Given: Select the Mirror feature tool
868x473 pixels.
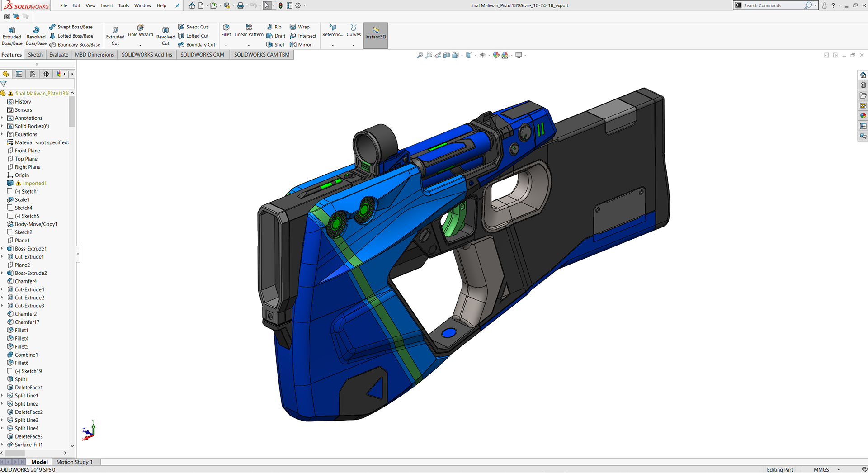Looking at the screenshot, I should (301, 45).
